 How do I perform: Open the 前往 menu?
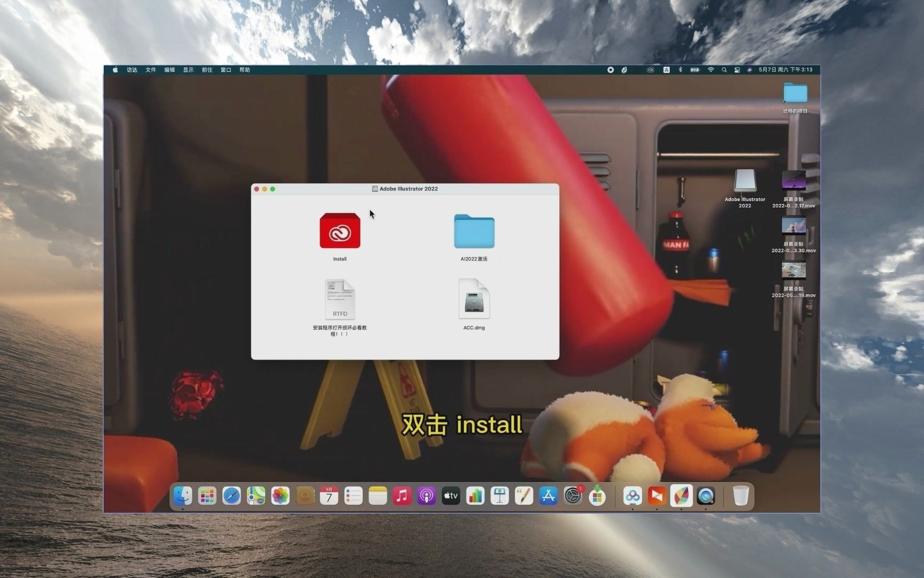pyautogui.click(x=207, y=70)
